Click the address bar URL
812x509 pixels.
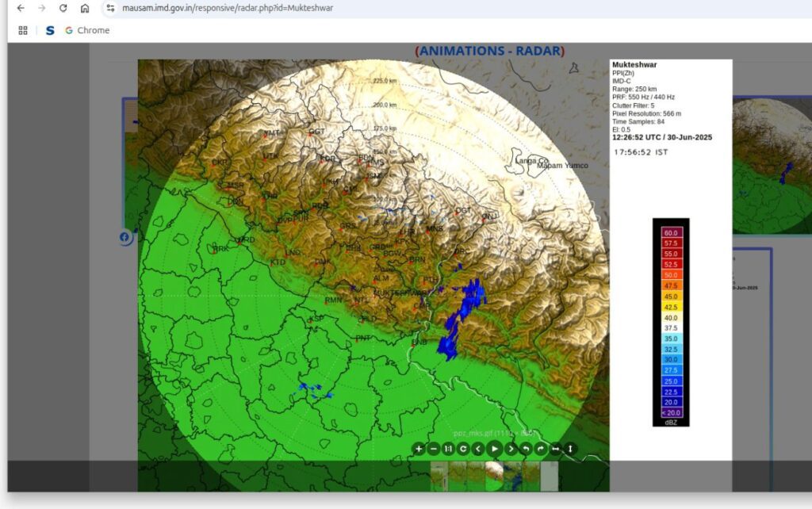pyautogui.click(x=228, y=8)
